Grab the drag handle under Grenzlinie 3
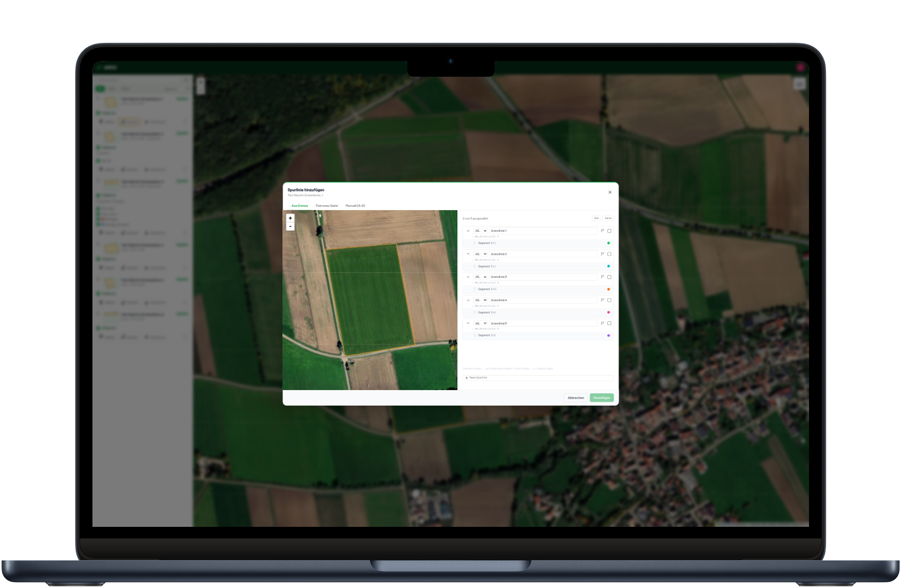Image resolution: width=902 pixels, height=588 pixels. click(475, 289)
